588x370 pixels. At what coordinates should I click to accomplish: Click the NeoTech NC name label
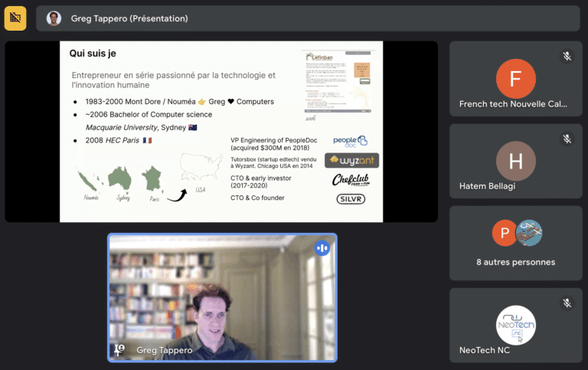coord(485,350)
